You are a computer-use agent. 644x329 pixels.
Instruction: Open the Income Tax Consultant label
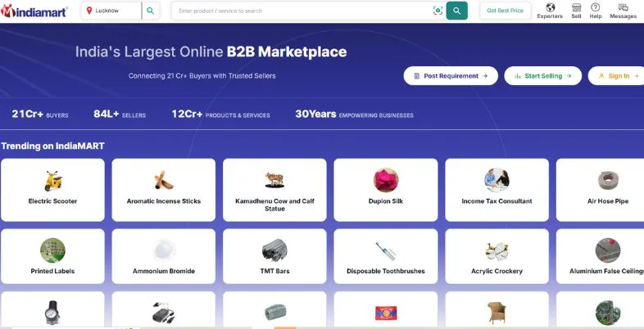click(497, 201)
